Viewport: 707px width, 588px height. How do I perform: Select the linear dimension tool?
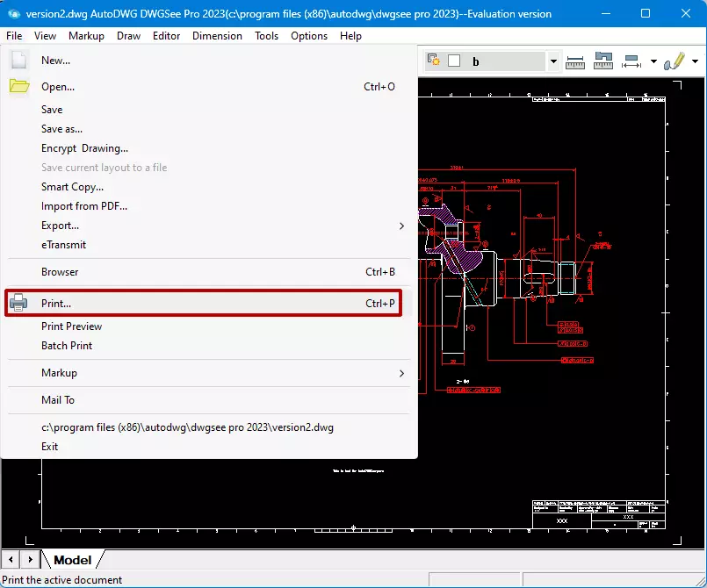point(631,61)
